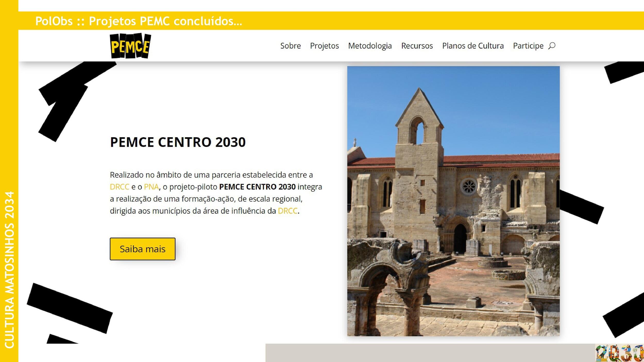The height and width of the screenshot is (362, 644).
Task: Click the PEMCE CENTRO 2030 heading
Action: [178, 142]
